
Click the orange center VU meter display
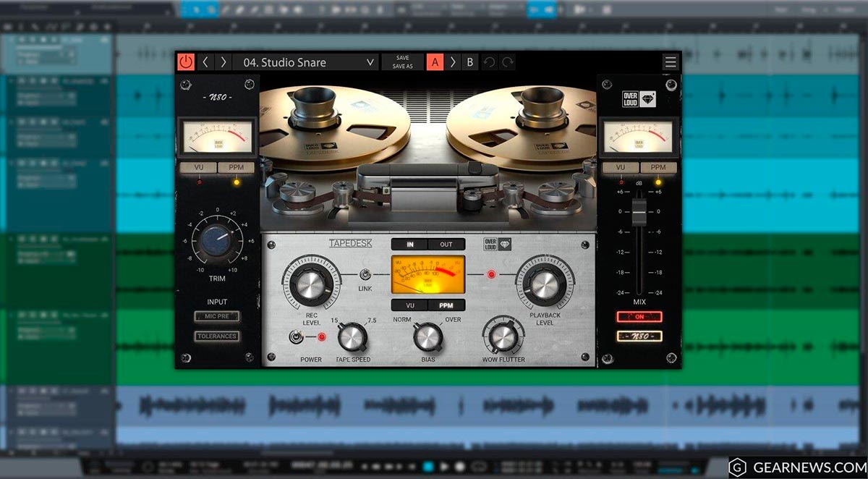coord(427,275)
